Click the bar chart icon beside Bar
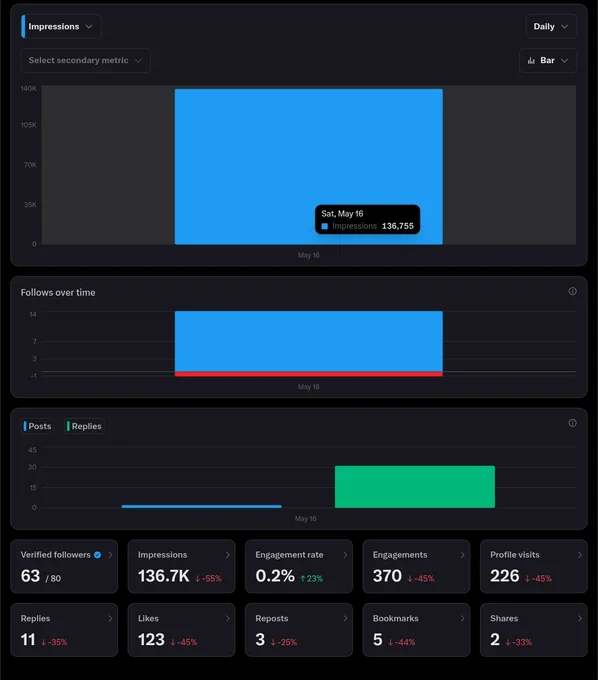The width and height of the screenshot is (598, 680). [531, 61]
